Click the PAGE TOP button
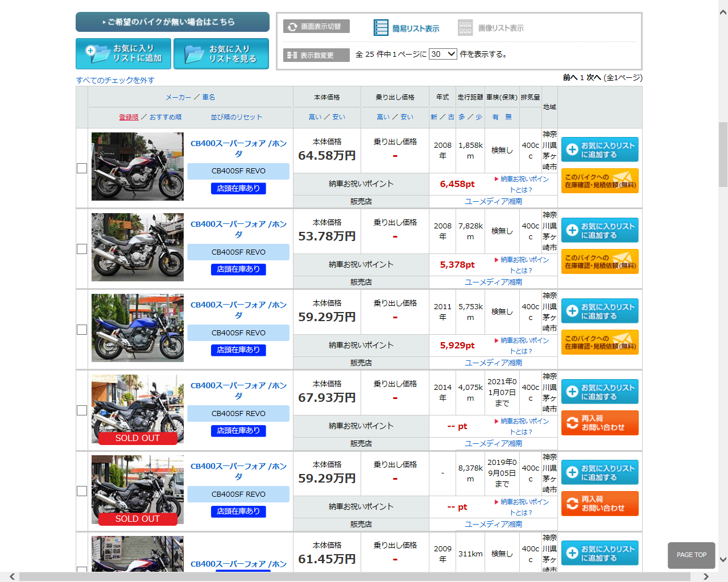The height and width of the screenshot is (582, 728). (x=691, y=555)
